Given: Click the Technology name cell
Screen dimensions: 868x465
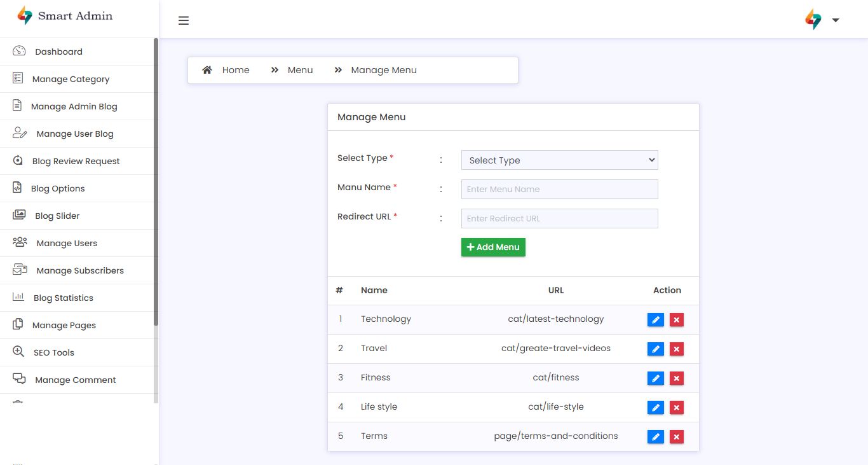Looking at the screenshot, I should (386, 319).
